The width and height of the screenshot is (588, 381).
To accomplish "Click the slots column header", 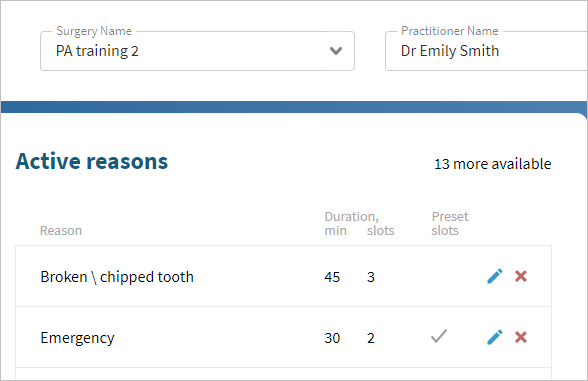I will pos(380,230).
